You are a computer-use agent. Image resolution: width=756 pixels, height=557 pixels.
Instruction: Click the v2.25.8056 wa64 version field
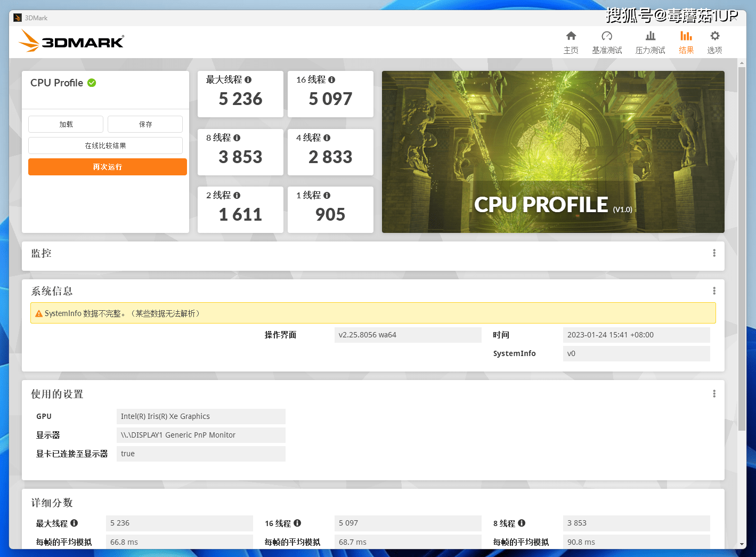coord(408,335)
